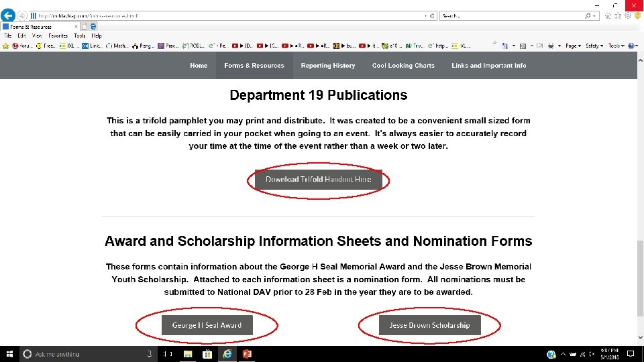Screen dimensions: 644x362
Task: Open the 'ROBL...' favorites bookmark
Action: click(193, 46)
